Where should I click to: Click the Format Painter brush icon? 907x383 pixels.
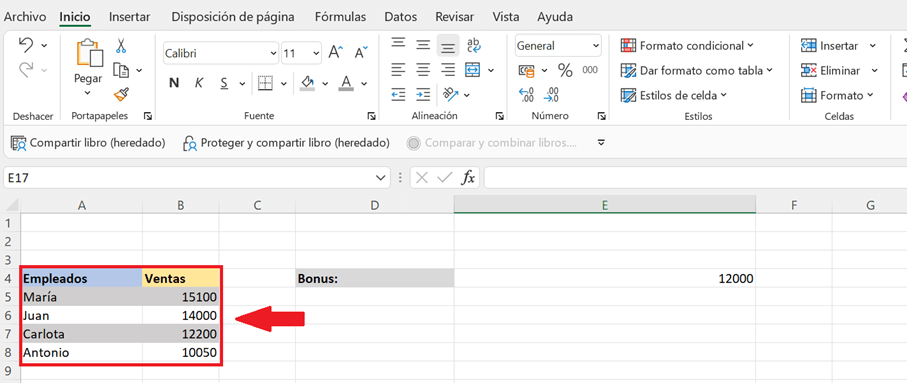[x=121, y=94]
